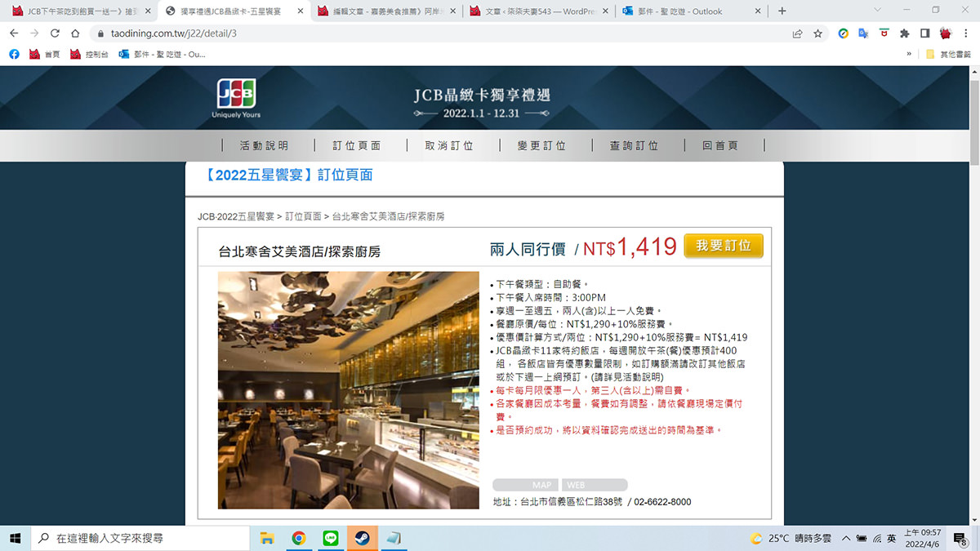This screenshot has width=980, height=551.
Task: Click inside the taskbar search box
Action: click(x=139, y=537)
